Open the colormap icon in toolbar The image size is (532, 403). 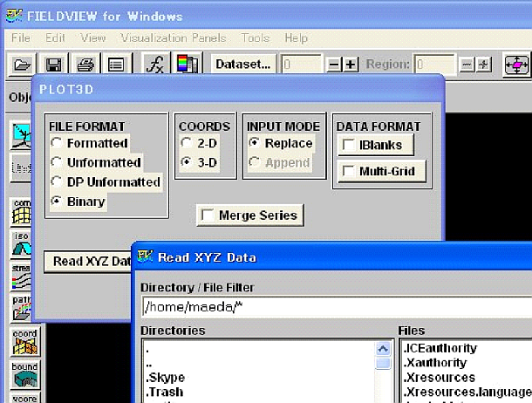[x=187, y=65]
